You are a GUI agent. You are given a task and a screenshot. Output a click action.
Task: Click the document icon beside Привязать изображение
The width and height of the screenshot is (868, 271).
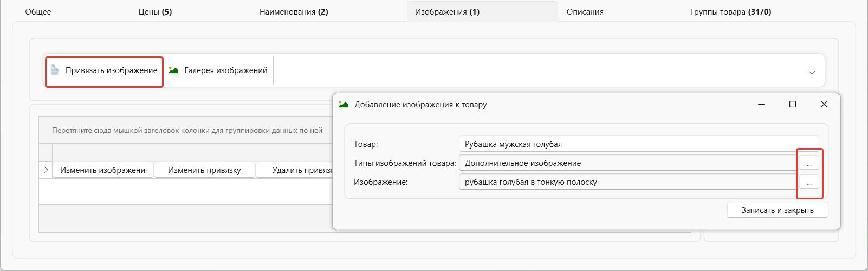click(x=55, y=70)
